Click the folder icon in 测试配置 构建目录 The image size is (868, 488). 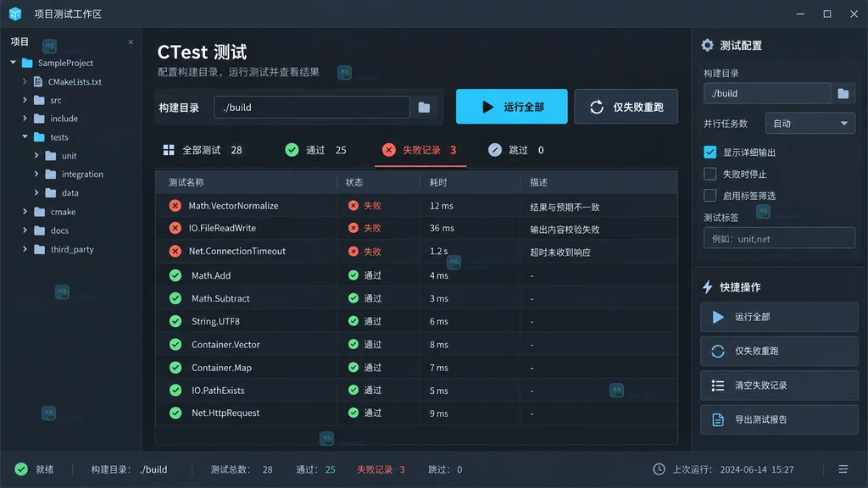coord(843,93)
